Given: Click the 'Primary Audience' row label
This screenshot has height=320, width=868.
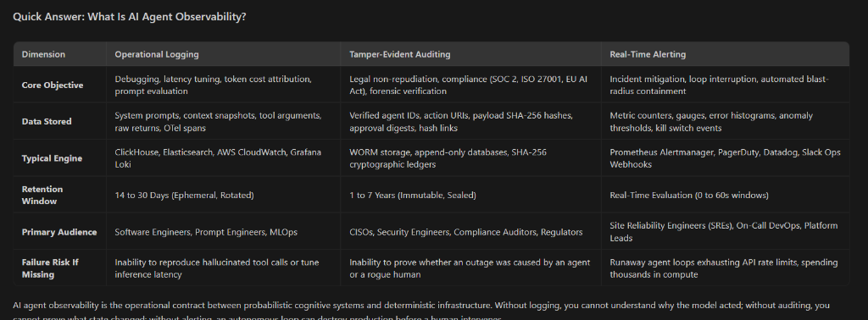Looking at the screenshot, I should [x=60, y=232].
